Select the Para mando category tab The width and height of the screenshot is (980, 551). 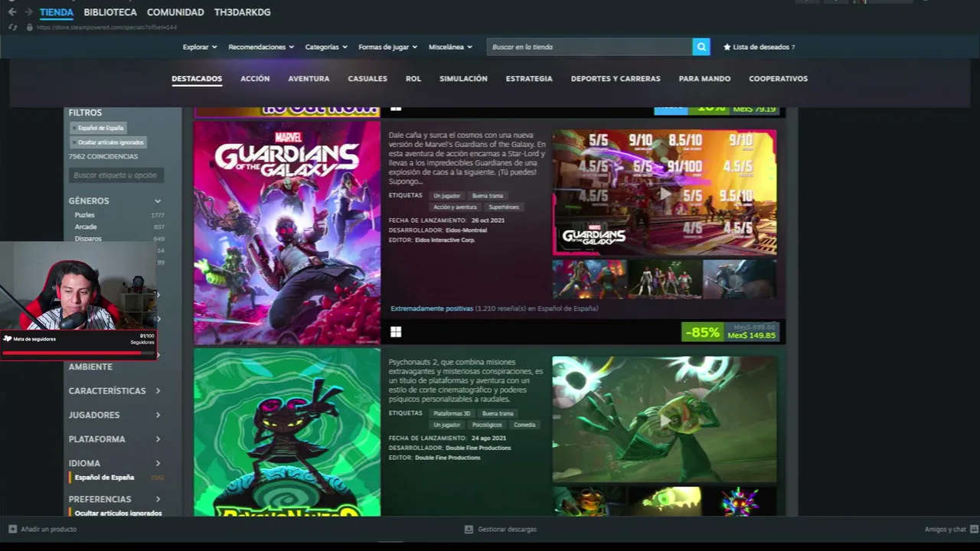(x=704, y=79)
